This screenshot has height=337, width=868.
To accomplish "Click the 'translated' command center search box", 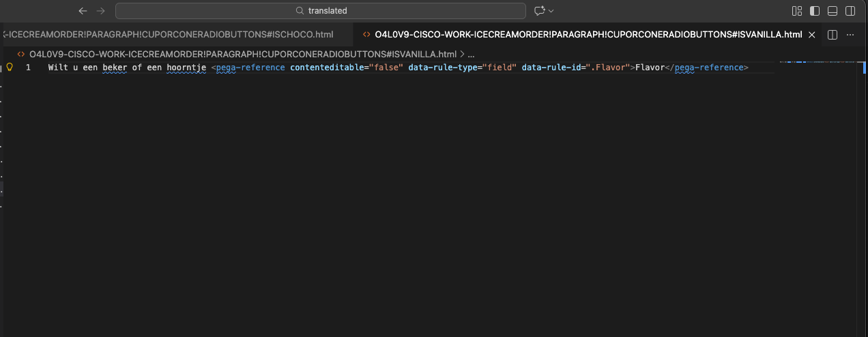I will (321, 11).
